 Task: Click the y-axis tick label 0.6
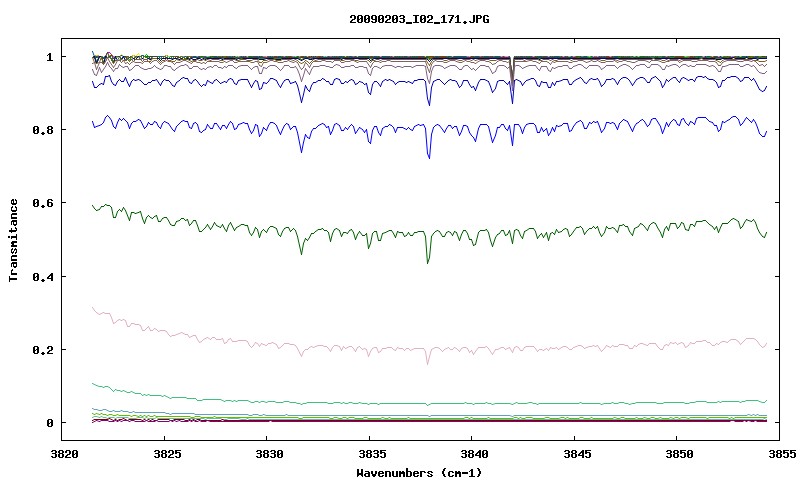coord(43,203)
